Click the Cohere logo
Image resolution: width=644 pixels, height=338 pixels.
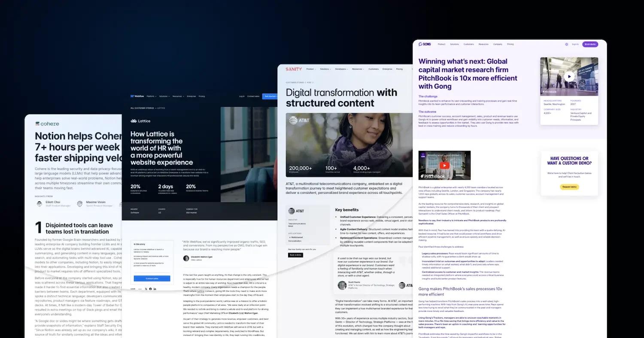[x=46, y=124]
